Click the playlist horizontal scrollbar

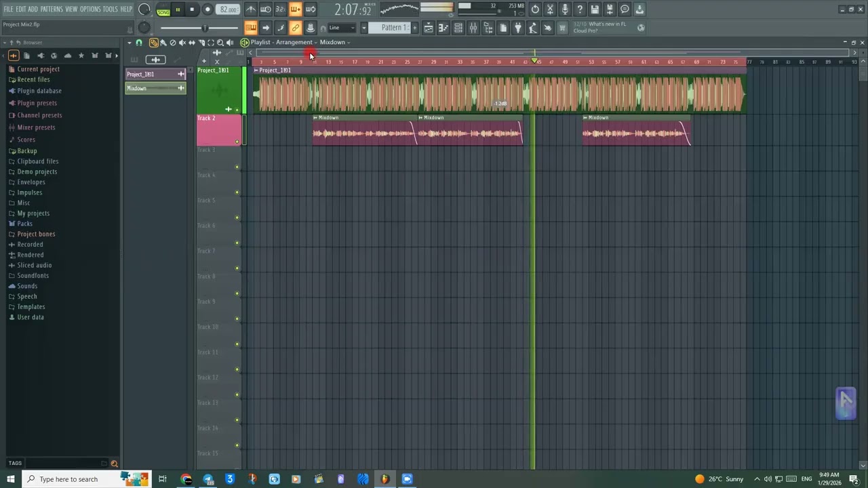point(553,52)
